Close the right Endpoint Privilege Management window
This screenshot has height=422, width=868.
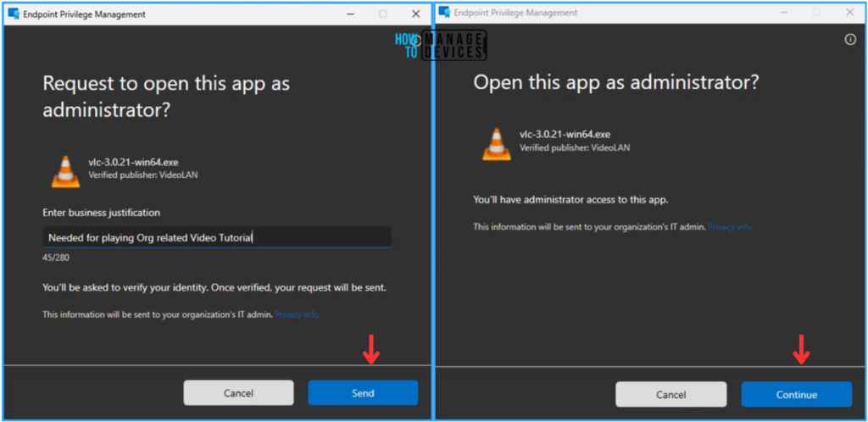[x=849, y=12]
